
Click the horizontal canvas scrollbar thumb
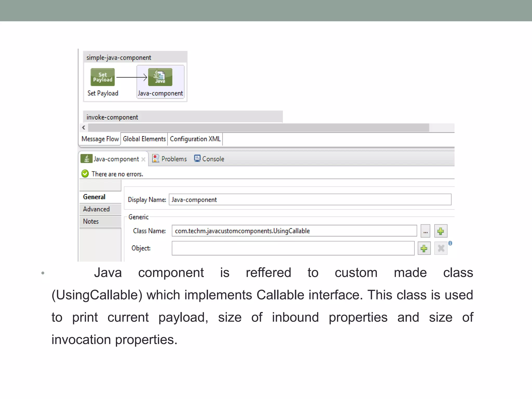pos(258,128)
